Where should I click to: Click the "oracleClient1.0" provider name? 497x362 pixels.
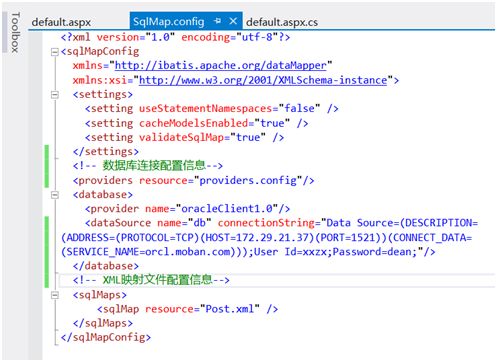[227, 209]
